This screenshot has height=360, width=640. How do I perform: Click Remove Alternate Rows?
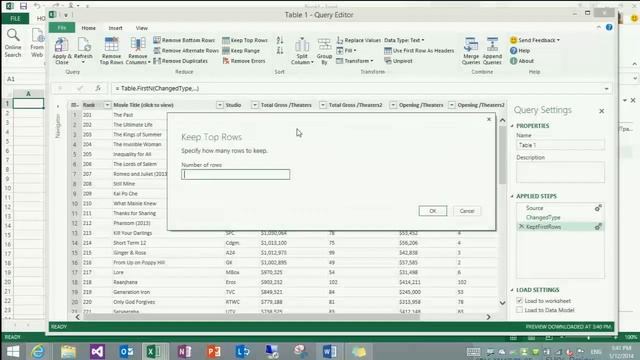pyautogui.click(x=186, y=51)
